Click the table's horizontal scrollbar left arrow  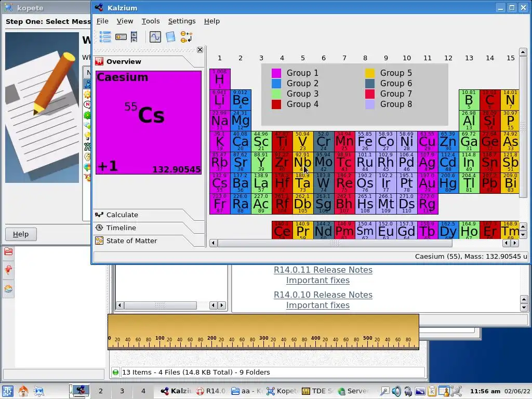(214, 243)
